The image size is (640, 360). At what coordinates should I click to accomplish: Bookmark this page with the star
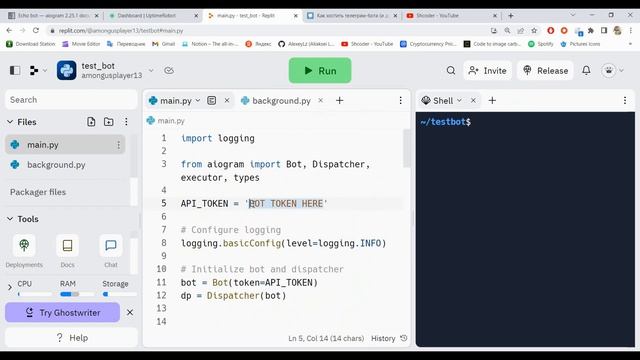534,31
